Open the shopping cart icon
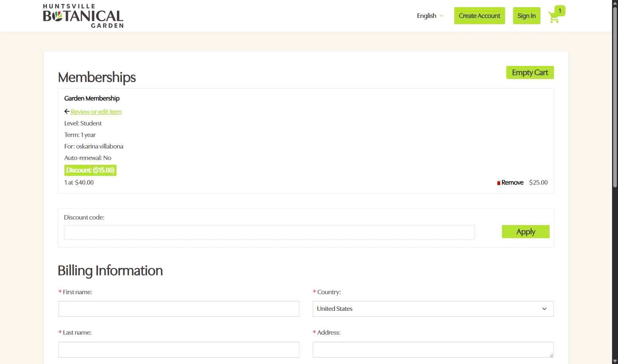Image resolution: width=618 pixels, height=364 pixels. point(553,18)
